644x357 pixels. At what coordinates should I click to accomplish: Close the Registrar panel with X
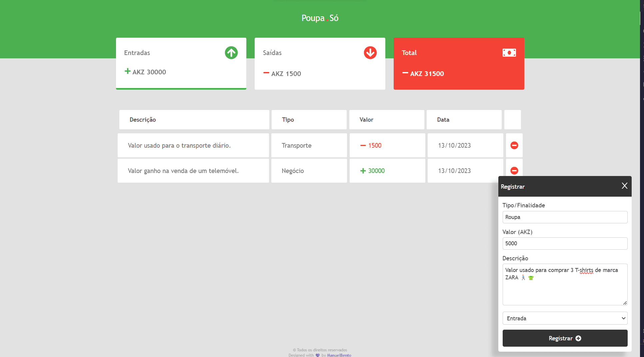click(624, 186)
